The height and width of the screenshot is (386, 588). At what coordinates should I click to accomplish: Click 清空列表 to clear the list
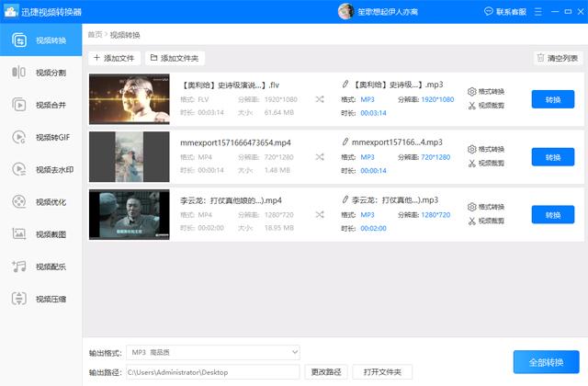pyautogui.click(x=558, y=58)
